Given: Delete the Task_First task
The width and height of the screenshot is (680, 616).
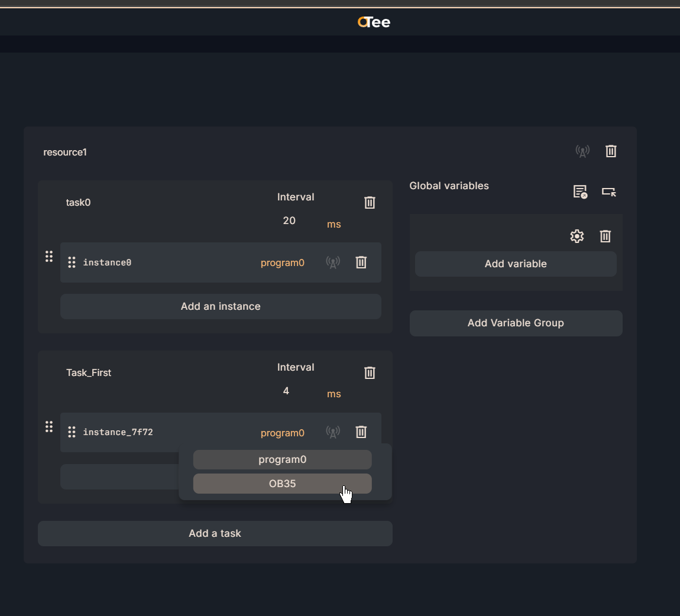Looking at the screenshot, I should pos(370,373).
